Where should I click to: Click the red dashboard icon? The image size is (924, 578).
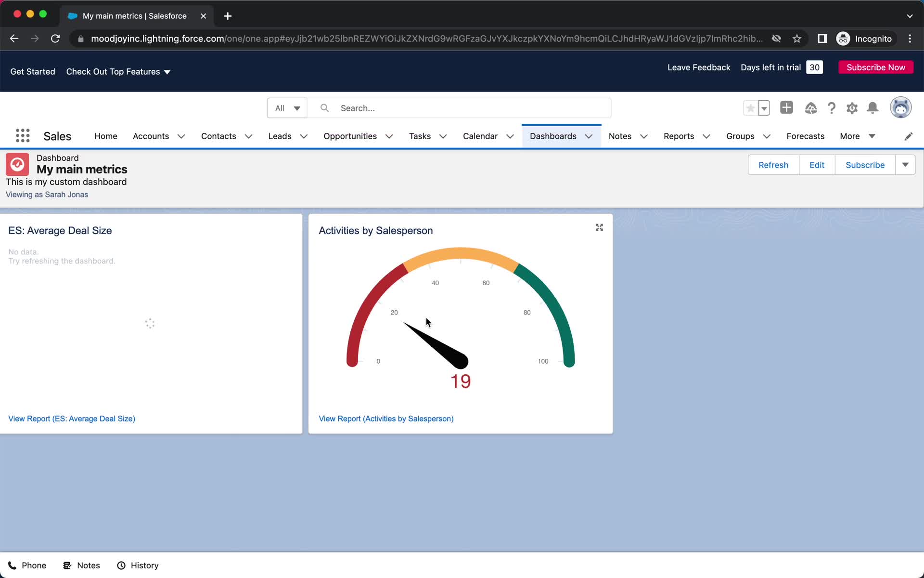(17, 165)
